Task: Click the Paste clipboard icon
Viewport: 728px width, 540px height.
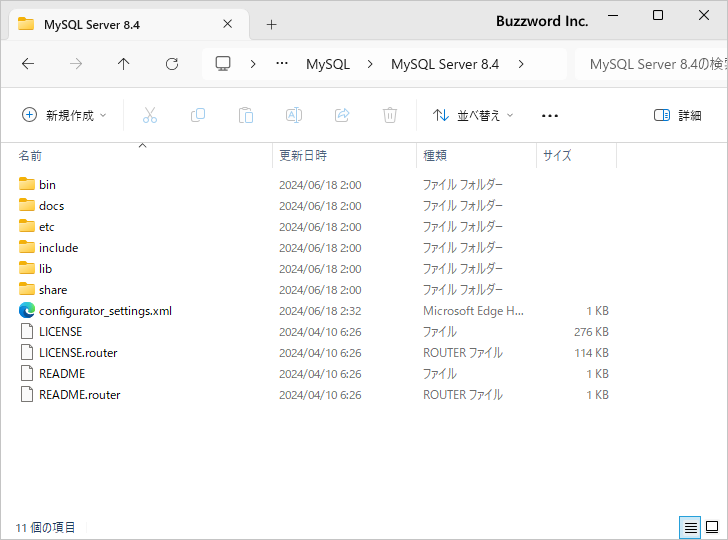Action: coord(246,115)
